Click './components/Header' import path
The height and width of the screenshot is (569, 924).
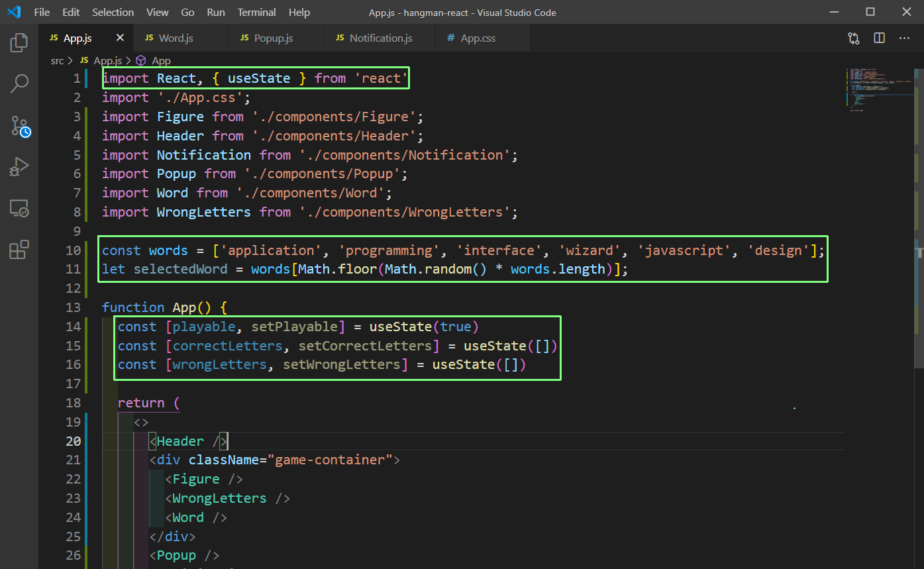[x=333, y=136]
